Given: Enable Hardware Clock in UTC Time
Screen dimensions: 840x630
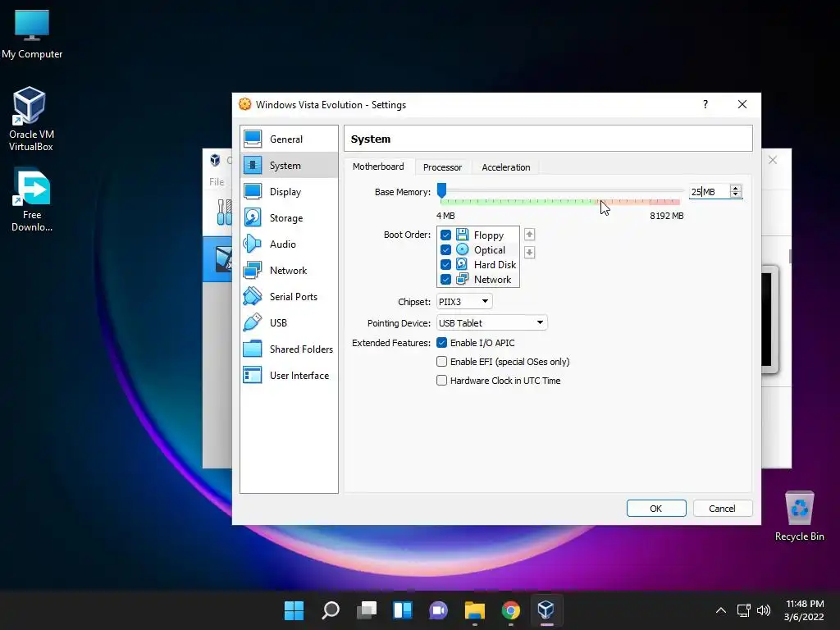Looking at the screenshot, I should click(x=442, y=381).
